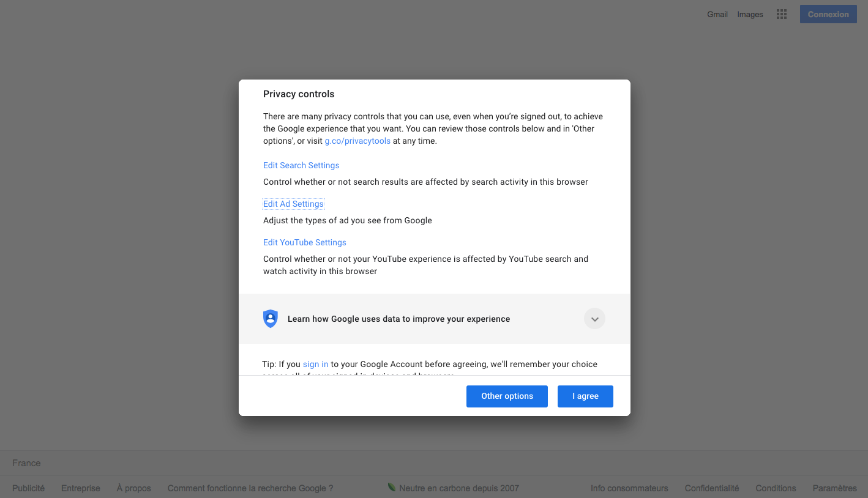Expand the 'Learn how Google uses data' section title
This screenshot has height=498, width=868.
[x=398, y=319]
